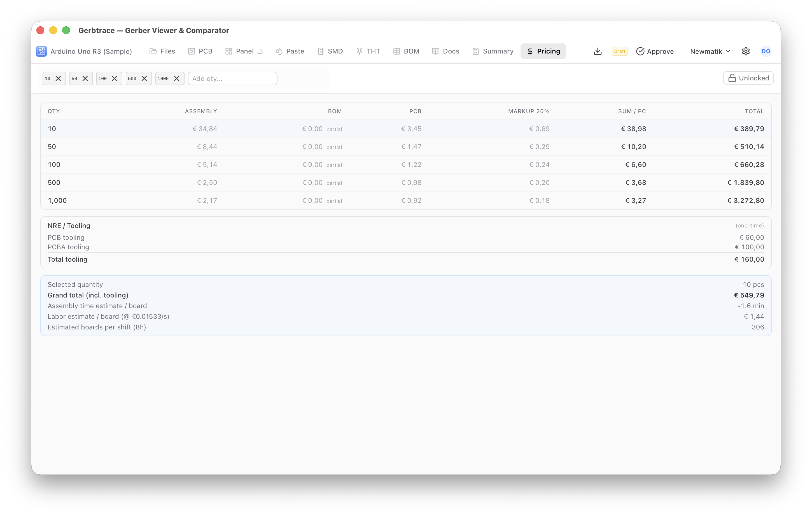Screen dimensions: 812x516
Task: Remove the 10 quantity chip
Action: pos(58,79)
